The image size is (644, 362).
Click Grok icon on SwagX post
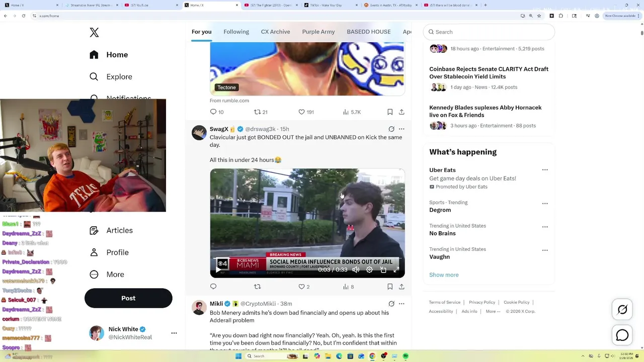click(391, 129)
